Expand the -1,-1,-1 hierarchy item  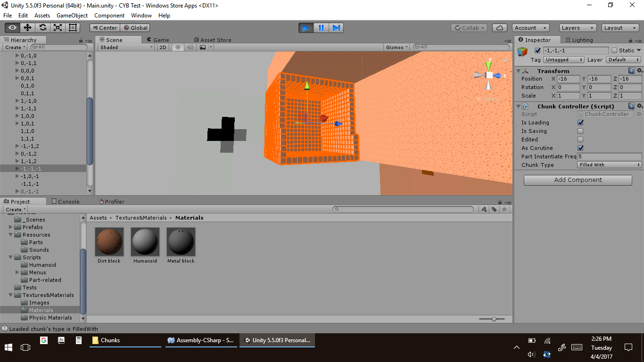[x=17, y=169]
